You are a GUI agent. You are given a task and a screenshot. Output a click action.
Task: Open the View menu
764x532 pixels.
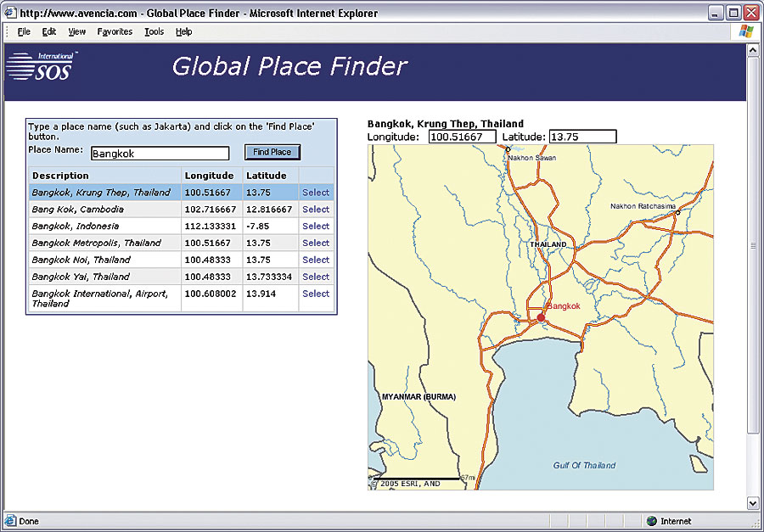(x=76, y=31)
